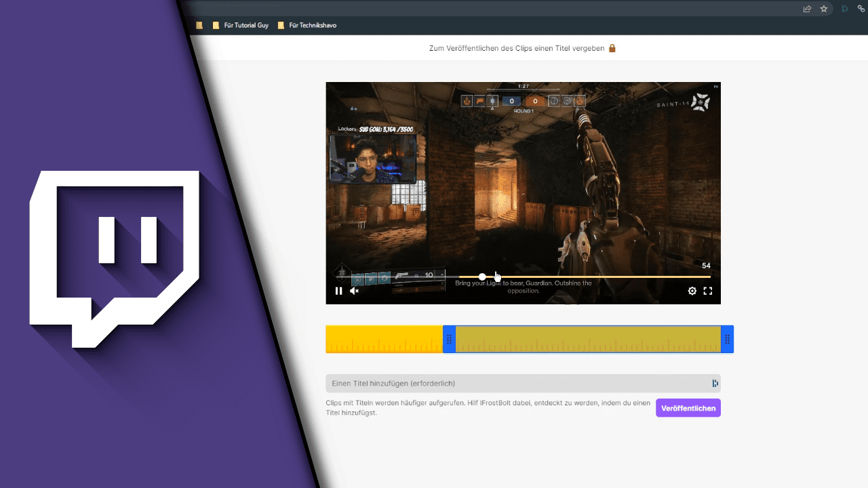Image resolution: width=868 pixels, height=488 pixels.
Task: Click inside the selected clip range
Action: pyautogui.click(x=588, y=339)
